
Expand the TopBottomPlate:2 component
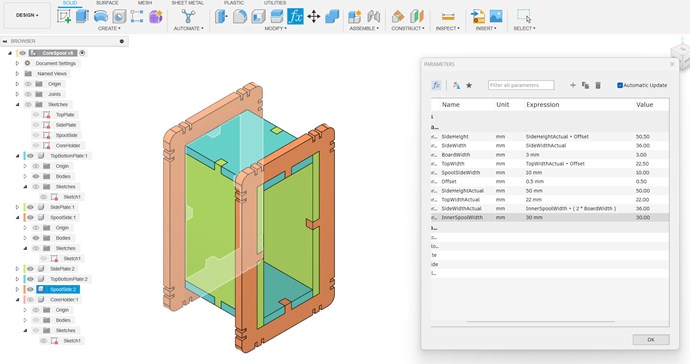[x=18, y=279]
